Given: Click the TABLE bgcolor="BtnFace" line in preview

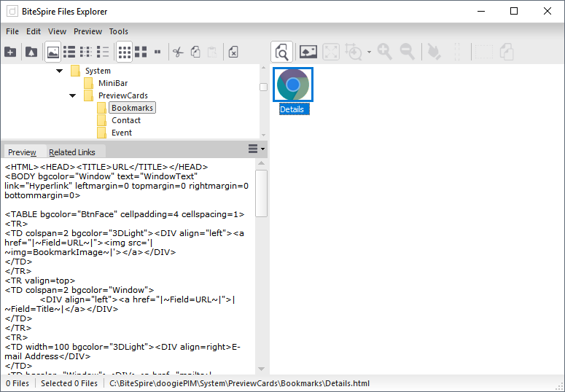Looking at the screenshot, I should click(x=125, y=214).
